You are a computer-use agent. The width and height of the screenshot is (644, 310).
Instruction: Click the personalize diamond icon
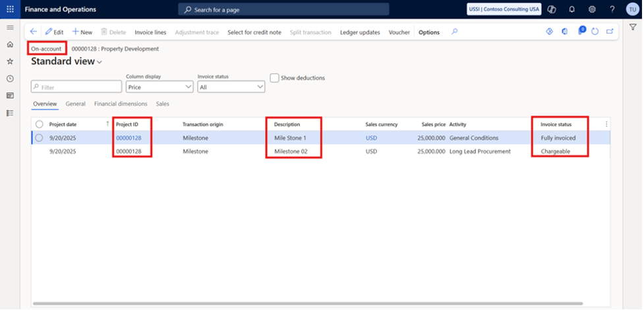[550, 32]
